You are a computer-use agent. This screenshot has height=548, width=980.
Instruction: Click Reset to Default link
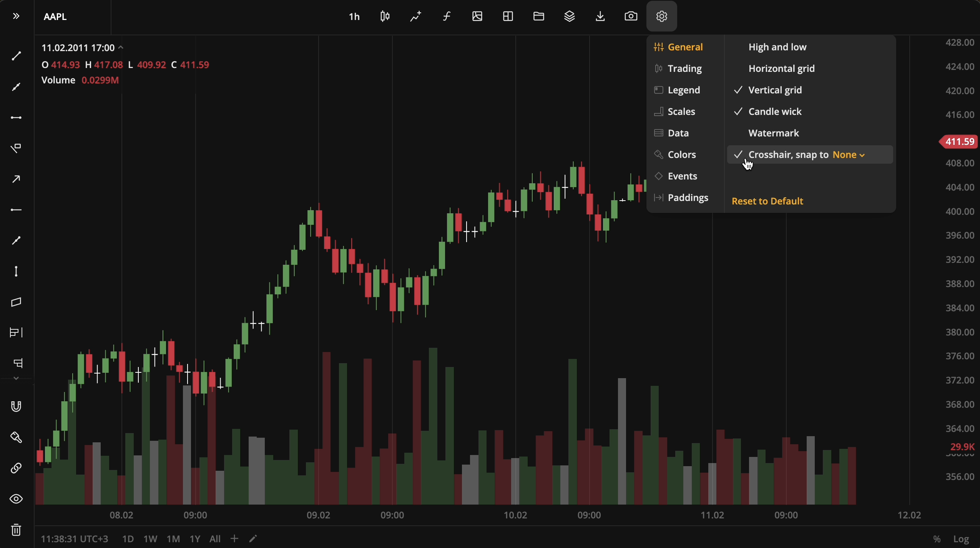pyautogui.click(x=767, y=201)
